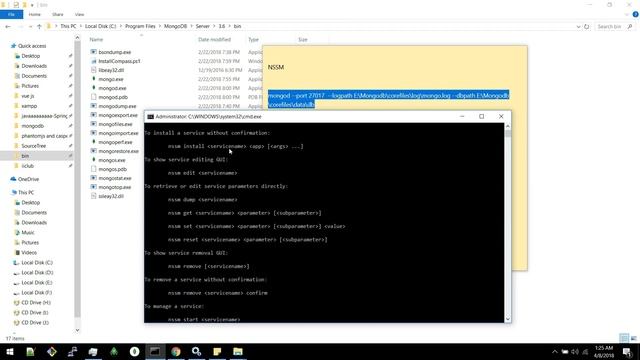Open the Share ribbon tab

[x=58, y=14]
